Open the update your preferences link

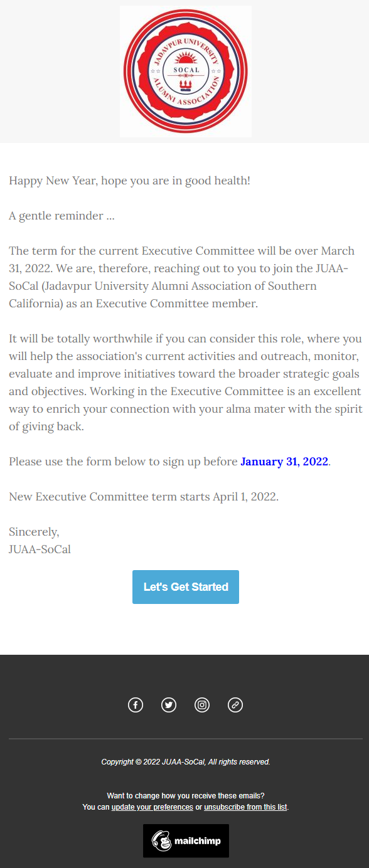(x=152, y=807)
